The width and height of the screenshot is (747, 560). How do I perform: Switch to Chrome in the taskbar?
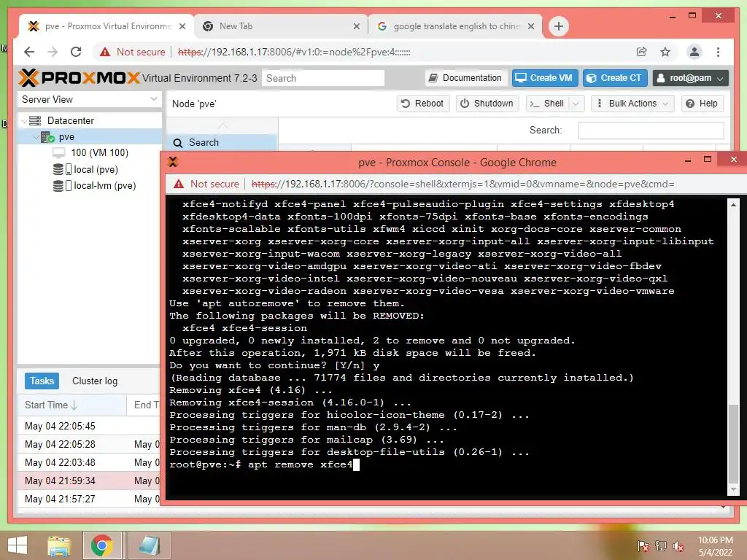(101, 545)
